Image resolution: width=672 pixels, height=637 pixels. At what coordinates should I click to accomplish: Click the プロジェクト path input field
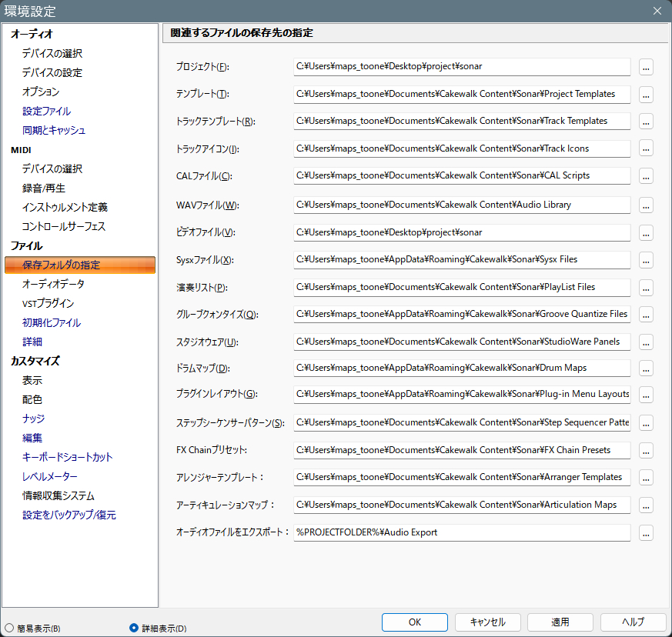(462, 66)
